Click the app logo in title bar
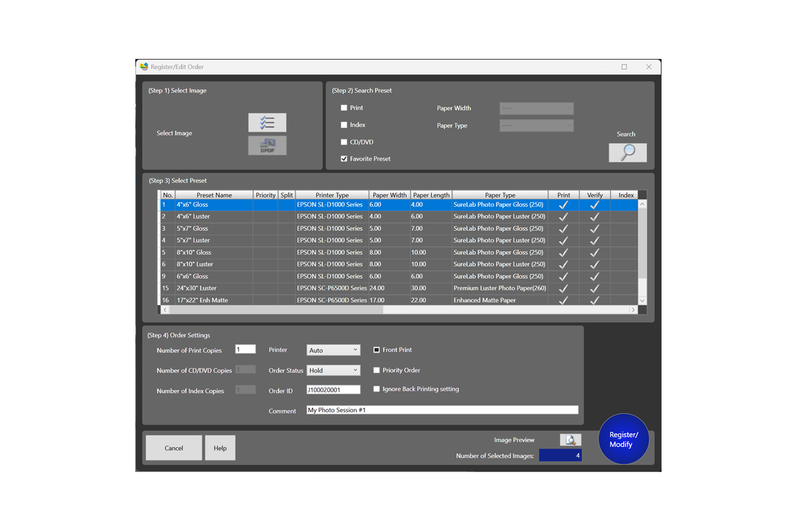This screenshot has width=798, height=532. click(144, 66)
